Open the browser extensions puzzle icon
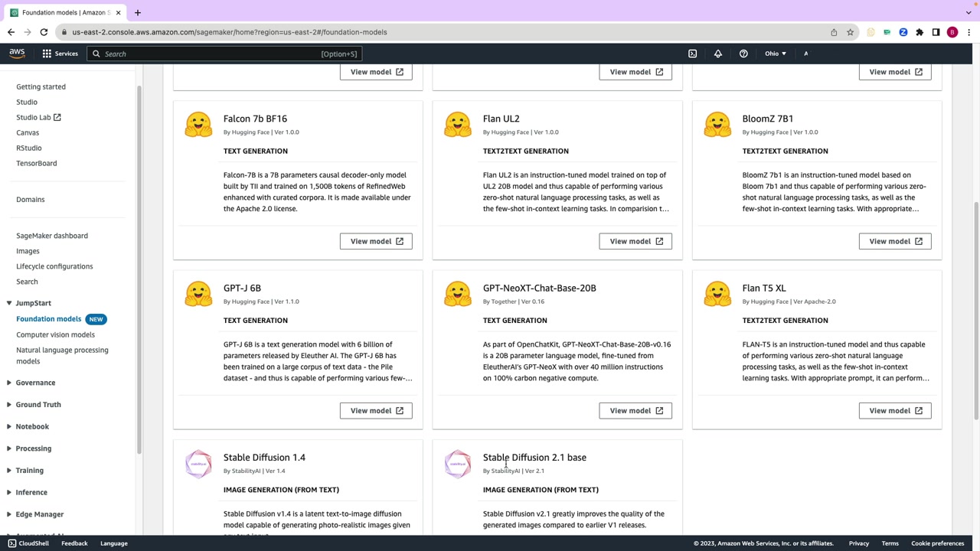Screen dimensions: 980x551 click(x=920, y=32)
